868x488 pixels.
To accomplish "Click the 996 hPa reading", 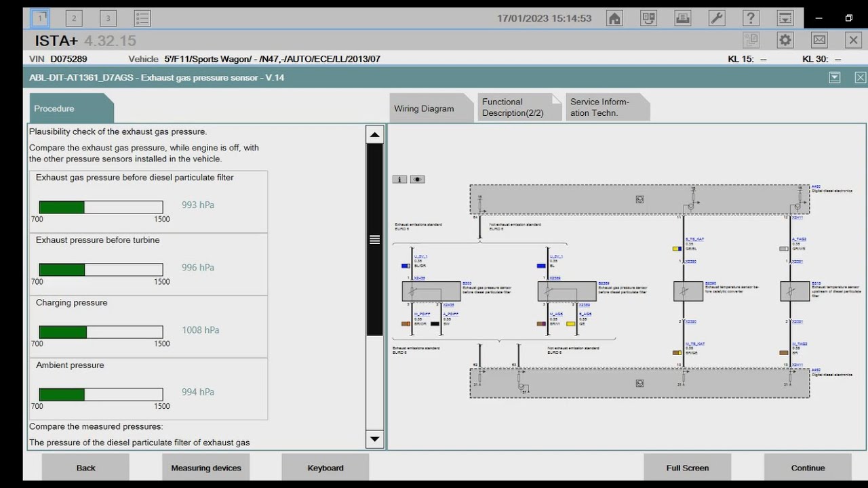I will [198, 267].
